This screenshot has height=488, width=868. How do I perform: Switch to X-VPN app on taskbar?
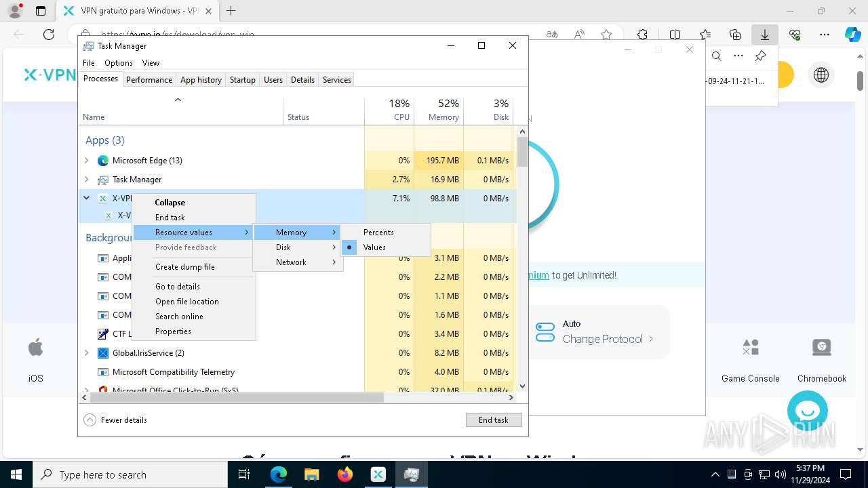(x=378, y=474)
